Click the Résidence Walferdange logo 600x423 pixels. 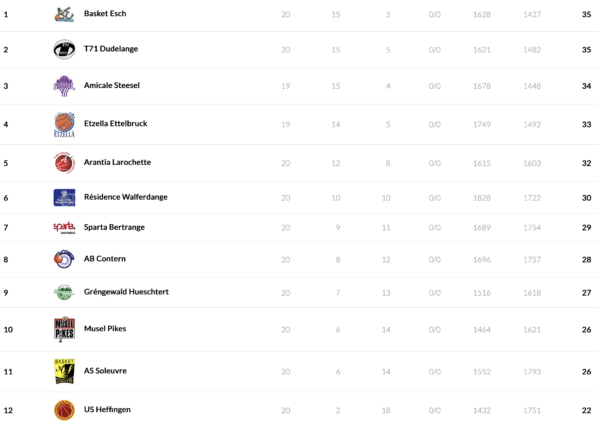click(x=64, y=197)
